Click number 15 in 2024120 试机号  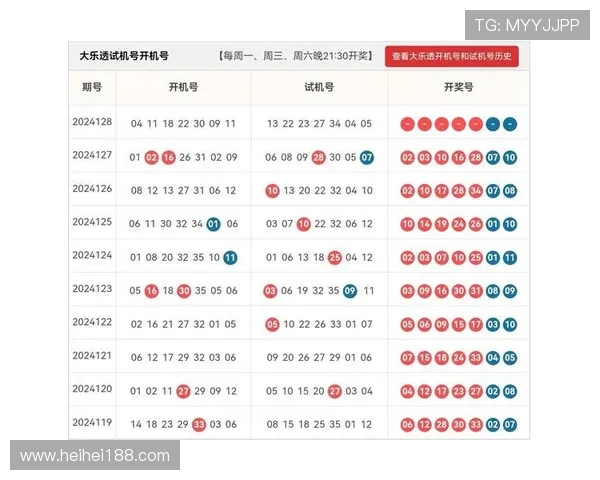303,392
